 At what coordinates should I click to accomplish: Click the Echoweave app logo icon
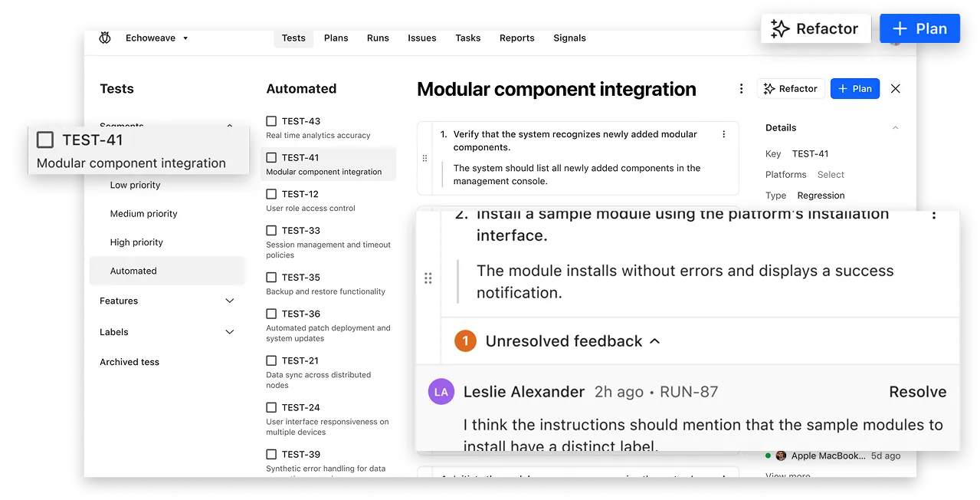[105, 37]
